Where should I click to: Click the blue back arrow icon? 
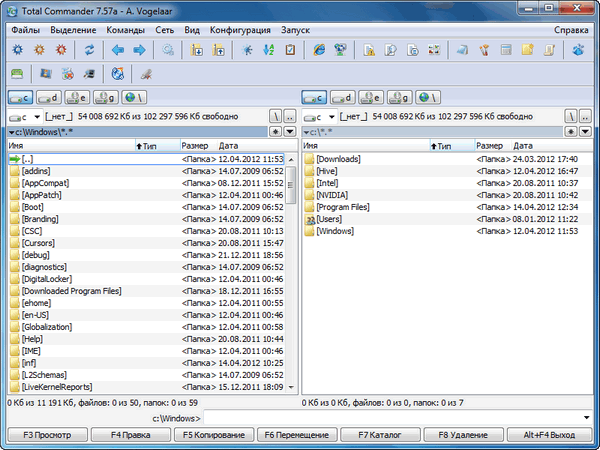[x=117, y=49]
